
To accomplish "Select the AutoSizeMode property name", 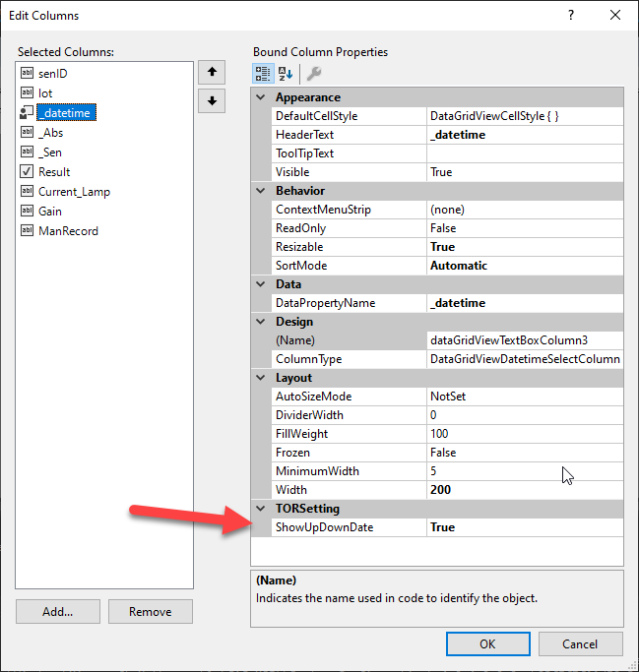I will click(313, 397).
